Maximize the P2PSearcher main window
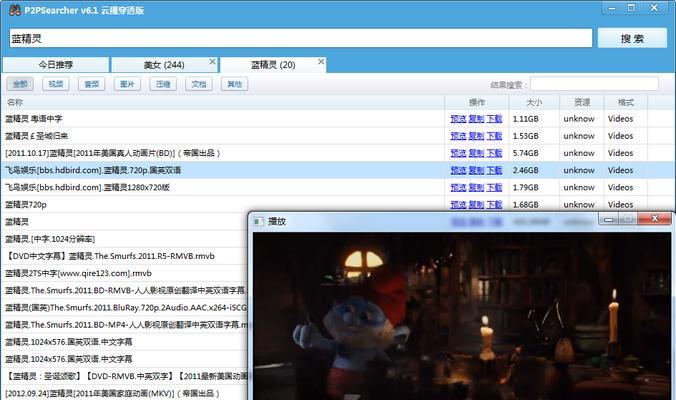The image size is (676, 400). (631, 8)
